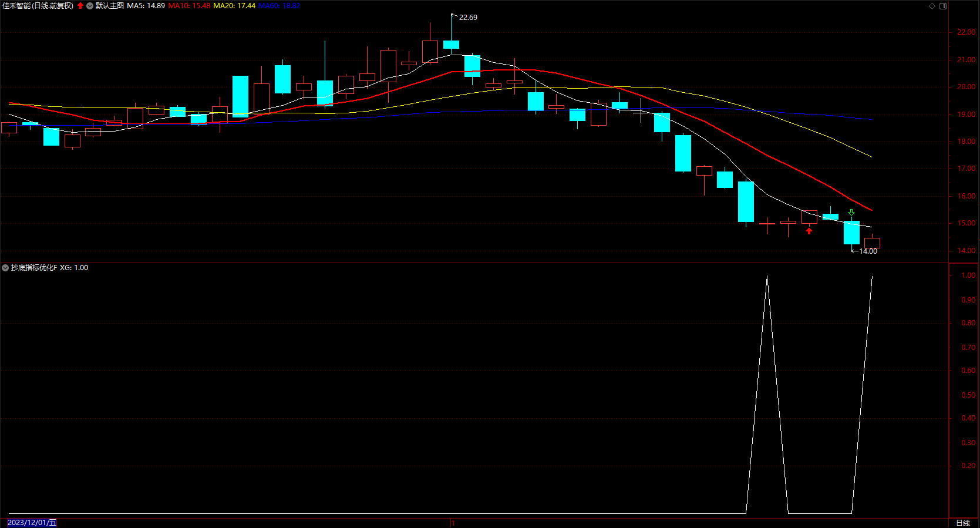Image resolution: width=980 pixels, height=528 pixels.
Task: Click the XG: 1.00 indicator value
Action: [74, 268]
